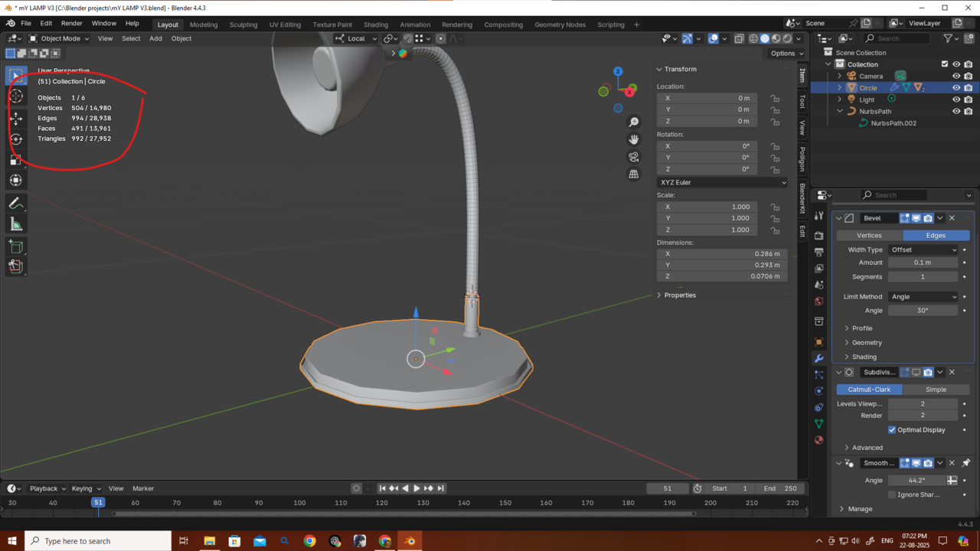
Task: Expand the Profile section in Bevel modifier
Action: coord(862,328)
